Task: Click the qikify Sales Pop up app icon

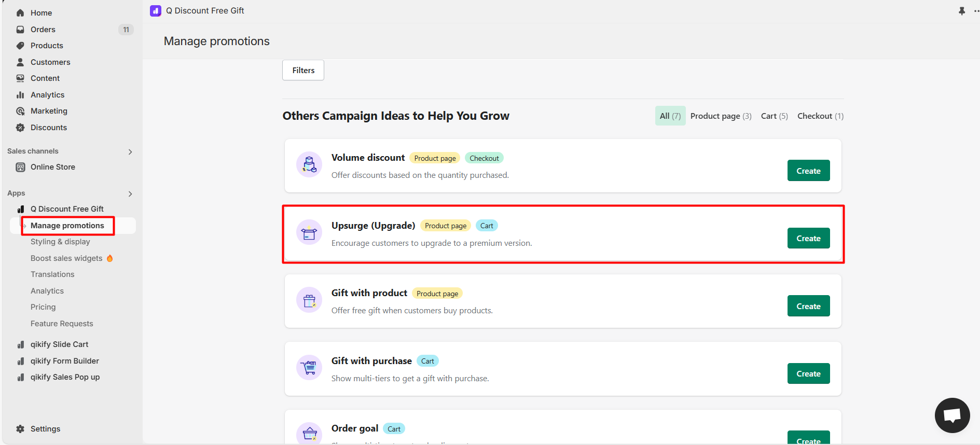Action: [21, 377]
